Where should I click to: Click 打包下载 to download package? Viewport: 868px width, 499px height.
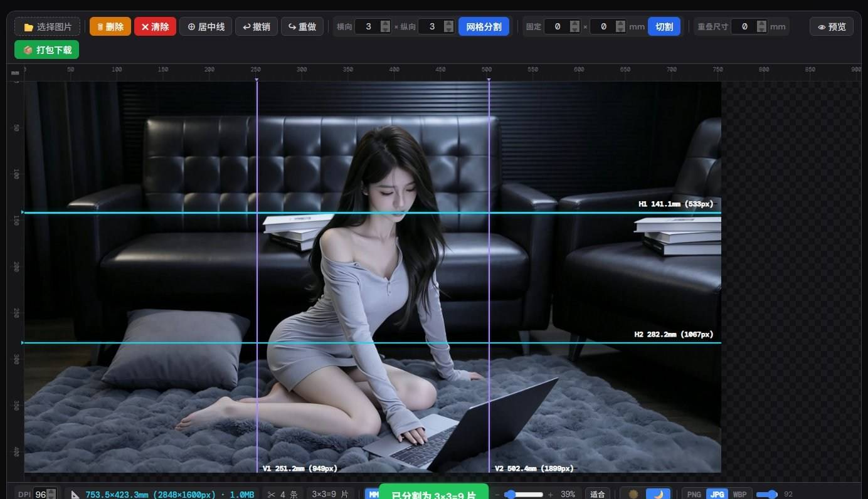coord(47,50)
